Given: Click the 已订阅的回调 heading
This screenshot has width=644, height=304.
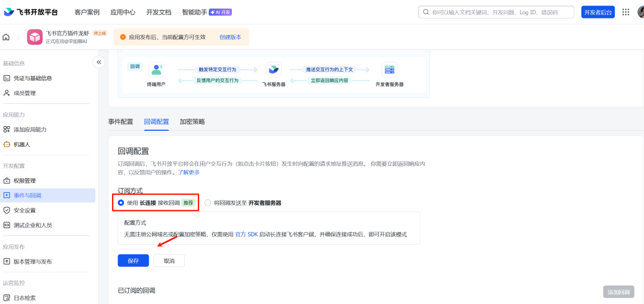Looking at the screenshot, I should 137,290.
